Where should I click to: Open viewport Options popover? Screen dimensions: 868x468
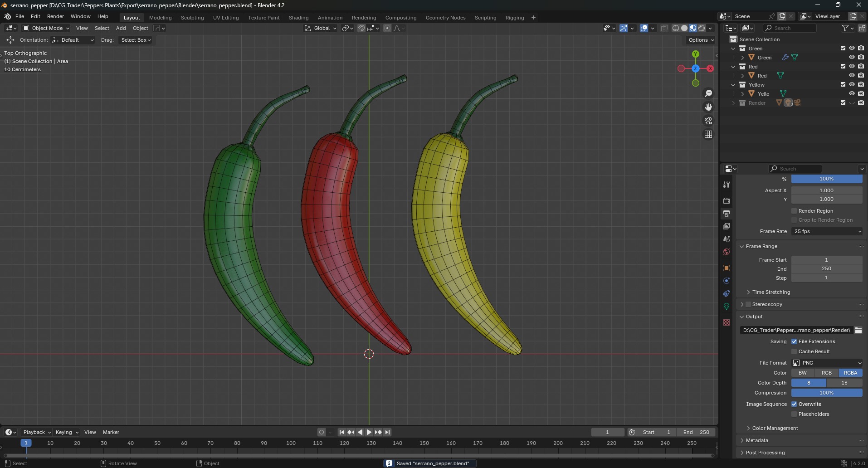click(x=701, y=40)
